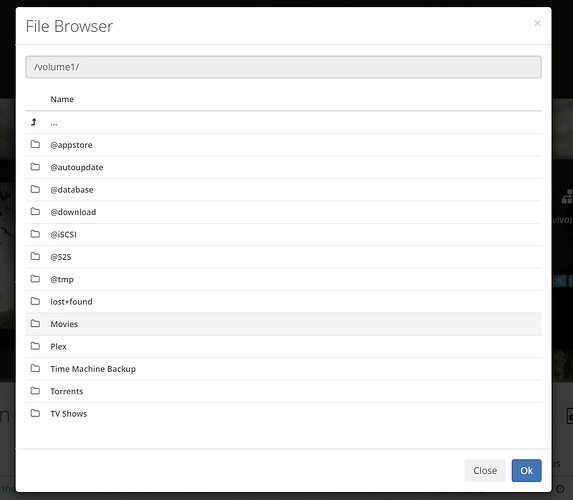Click the Close button in footer
Screen dimensions: 573x500
485,470
